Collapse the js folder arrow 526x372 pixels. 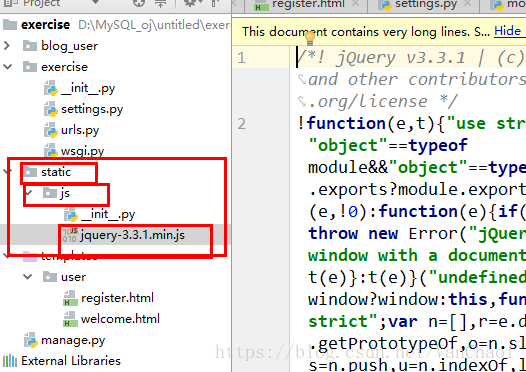click(29, 193)
